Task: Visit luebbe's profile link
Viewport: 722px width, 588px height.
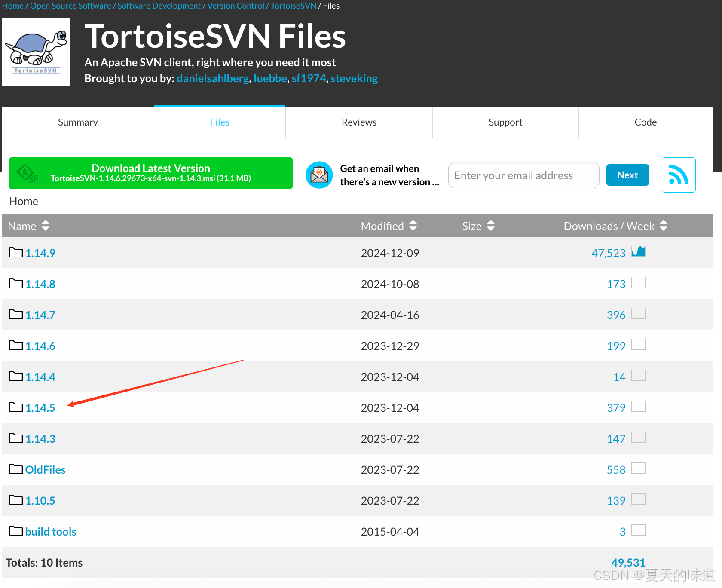Action: tap(270, 78)
